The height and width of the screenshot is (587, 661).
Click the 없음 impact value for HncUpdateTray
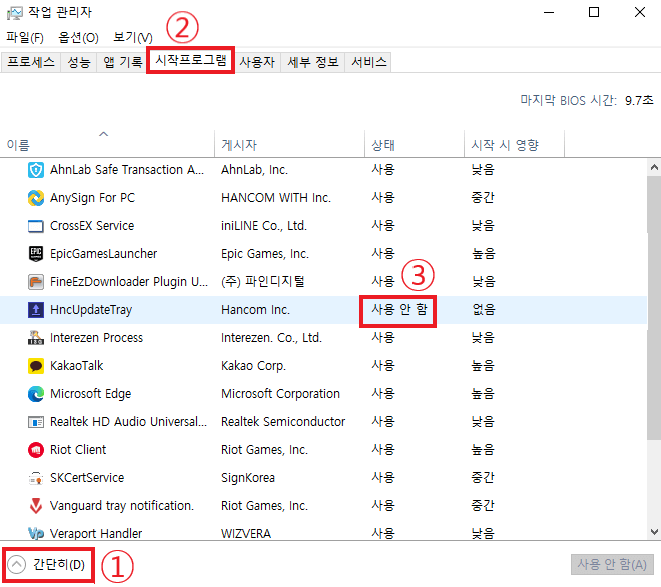[x=484, y=310]
